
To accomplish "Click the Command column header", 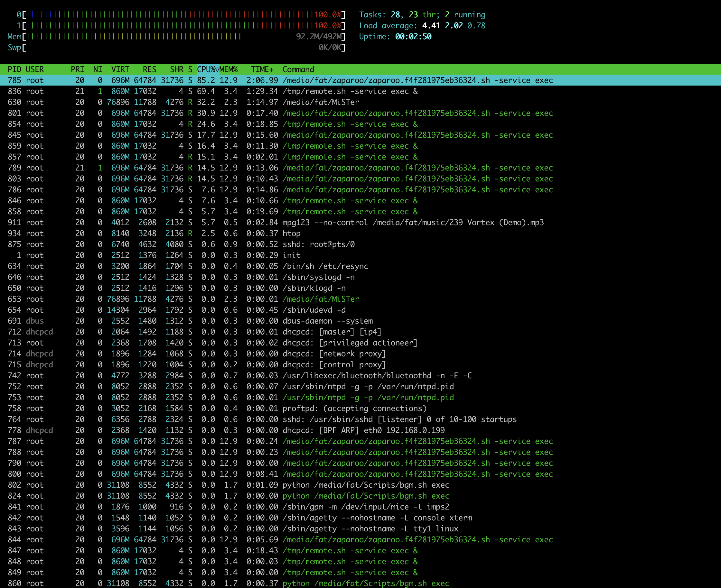I will point(298,69).
